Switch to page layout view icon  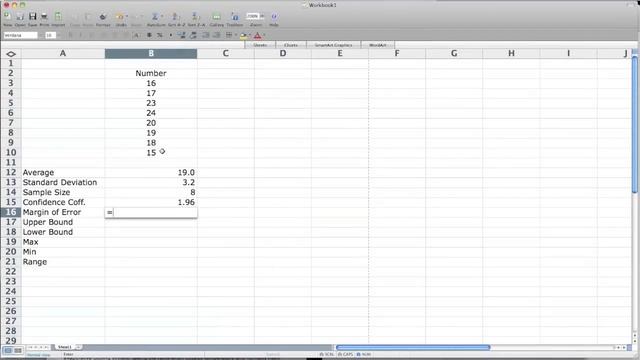pyautogui.click(x=18, y=351)
